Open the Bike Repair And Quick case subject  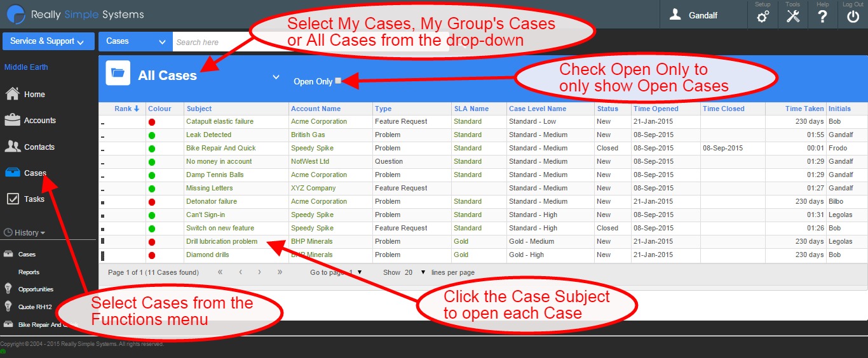pos(221,148)
